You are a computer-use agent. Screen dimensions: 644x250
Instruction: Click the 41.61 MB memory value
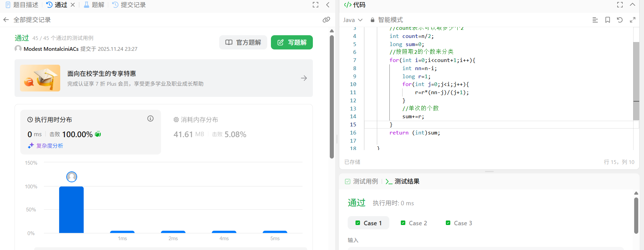pos(189,134)
